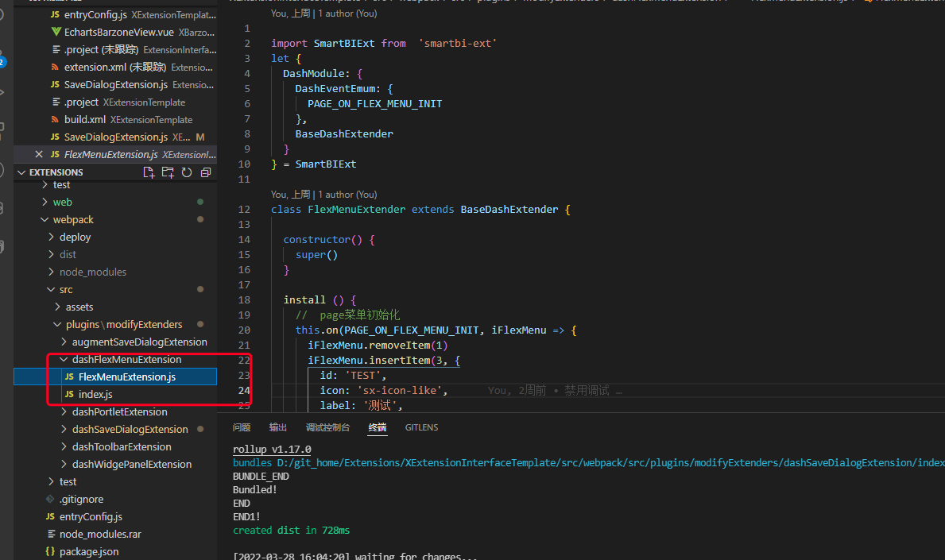Switch to extension.xml (未跟踪) open editor
This screenshot has width=945, height=560.
(114, 67)
